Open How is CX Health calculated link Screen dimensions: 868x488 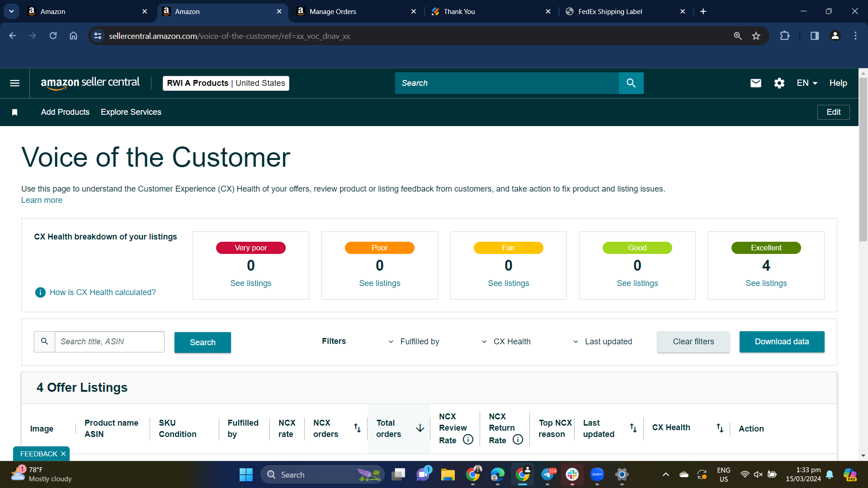[x=103, y=292]
